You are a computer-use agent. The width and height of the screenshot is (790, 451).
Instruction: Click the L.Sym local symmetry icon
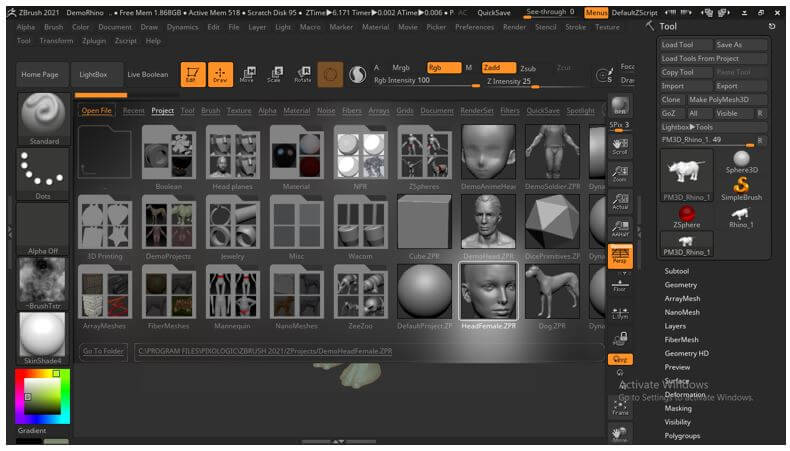[x=620, y=313]
